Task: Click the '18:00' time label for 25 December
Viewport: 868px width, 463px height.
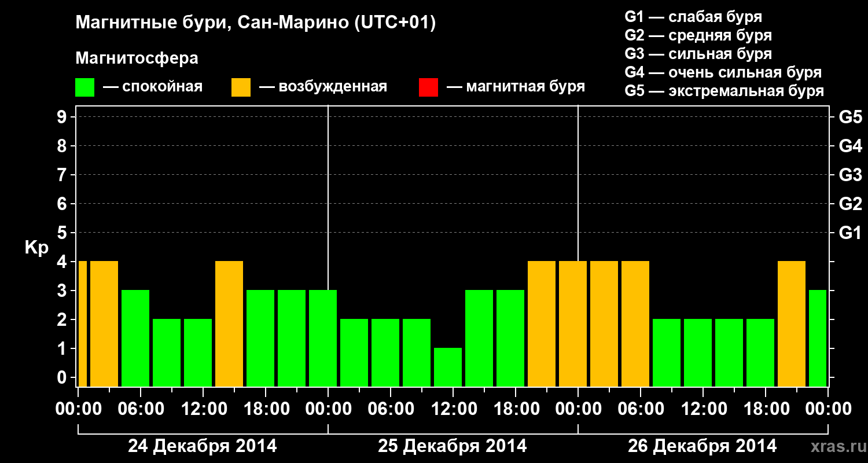Action: [x=516, y=409]
